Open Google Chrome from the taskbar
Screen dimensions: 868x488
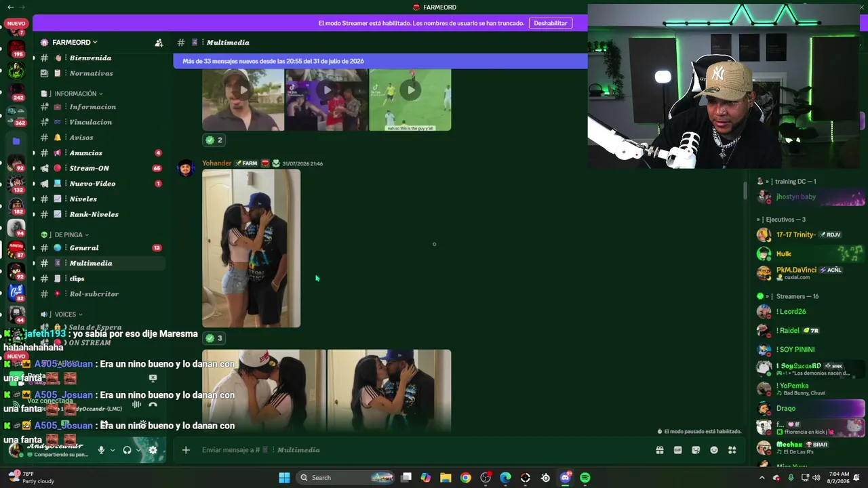point(465,478)
